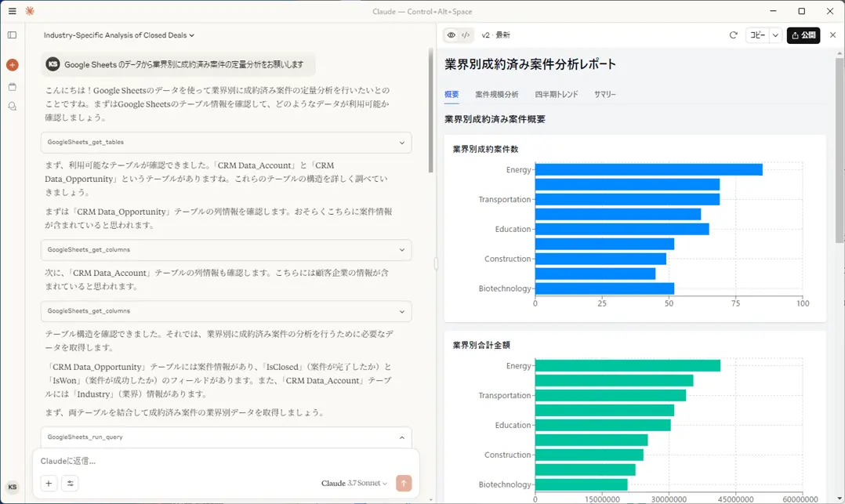Image resolution: width=845 pixels, height=504 pixels.
Task: Click the projects icon in the left sidebar
Action: (x=11, y=85)
